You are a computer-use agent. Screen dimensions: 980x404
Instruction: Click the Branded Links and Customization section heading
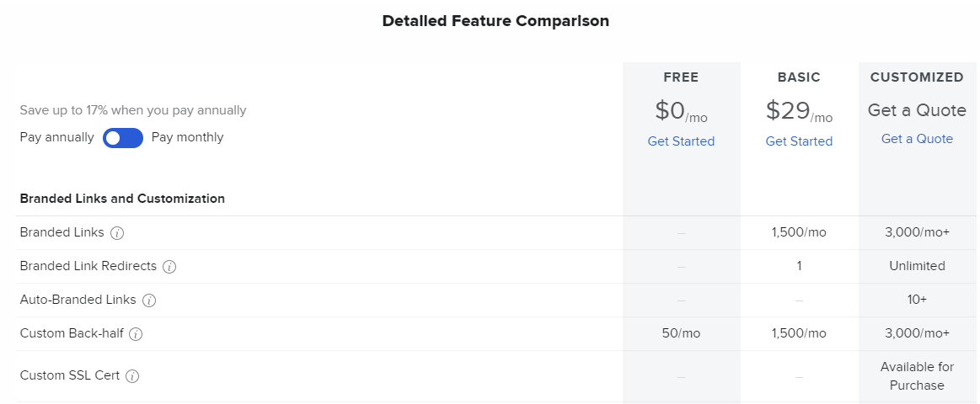(x=122, y=199)
